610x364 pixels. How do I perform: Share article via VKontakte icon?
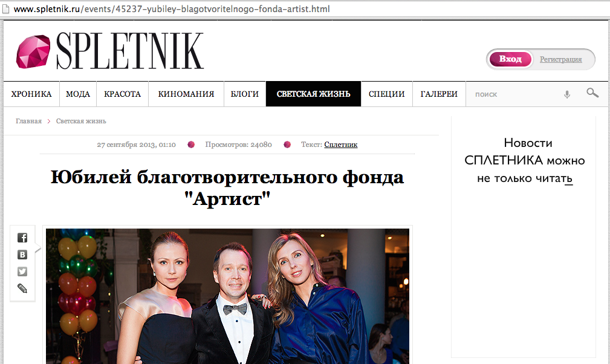[22, 255]
